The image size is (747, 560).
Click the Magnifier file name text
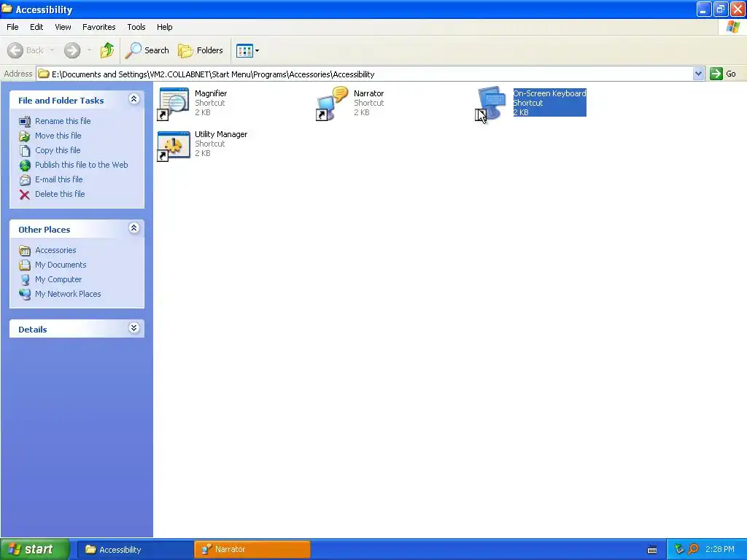click(211, 94)
